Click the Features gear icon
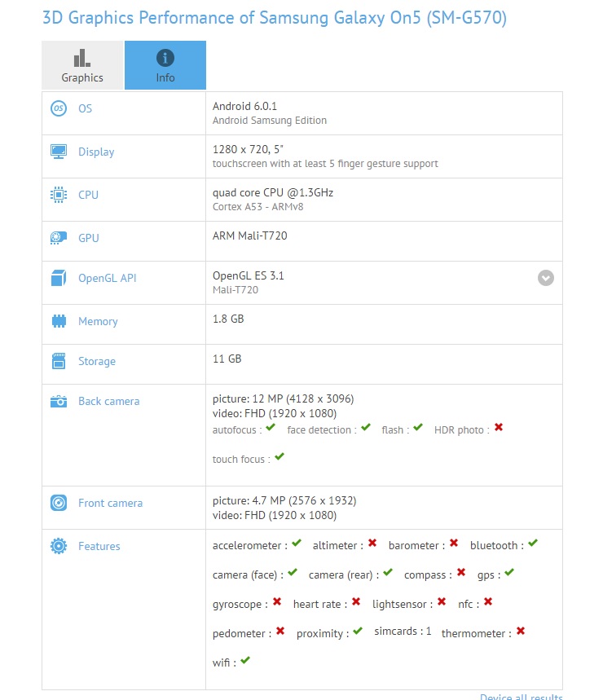The image size is (603, 700). tap(59, 546)
